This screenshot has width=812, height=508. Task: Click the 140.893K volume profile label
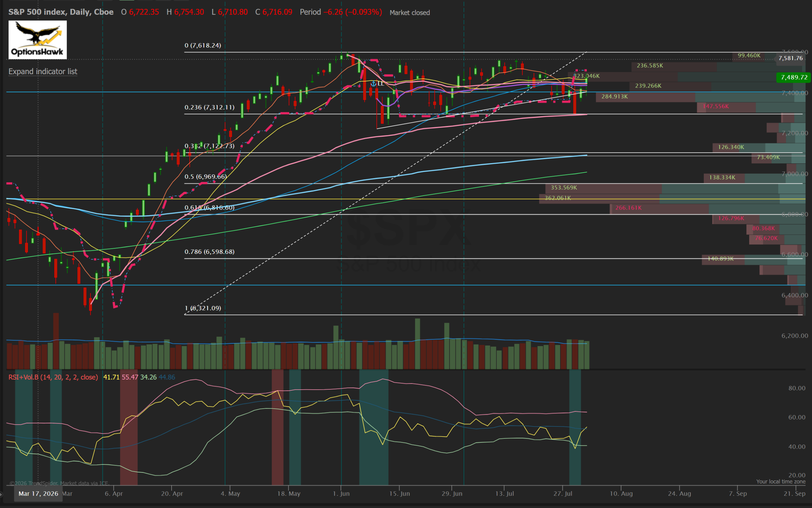[720, 259]
